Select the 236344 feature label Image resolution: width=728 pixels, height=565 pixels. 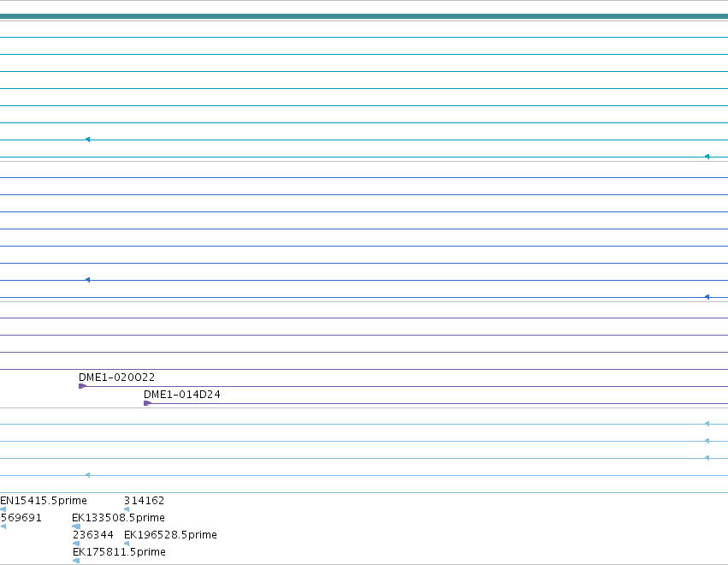coord(93,535)
